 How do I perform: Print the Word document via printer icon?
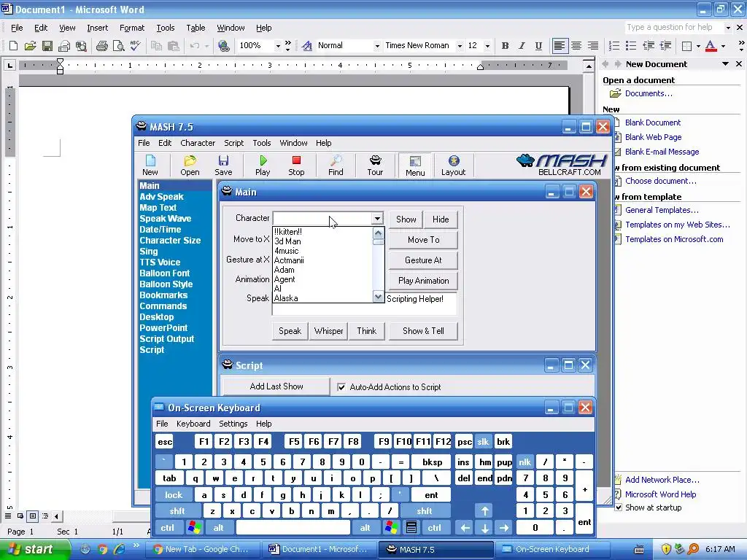coord(101,46)
